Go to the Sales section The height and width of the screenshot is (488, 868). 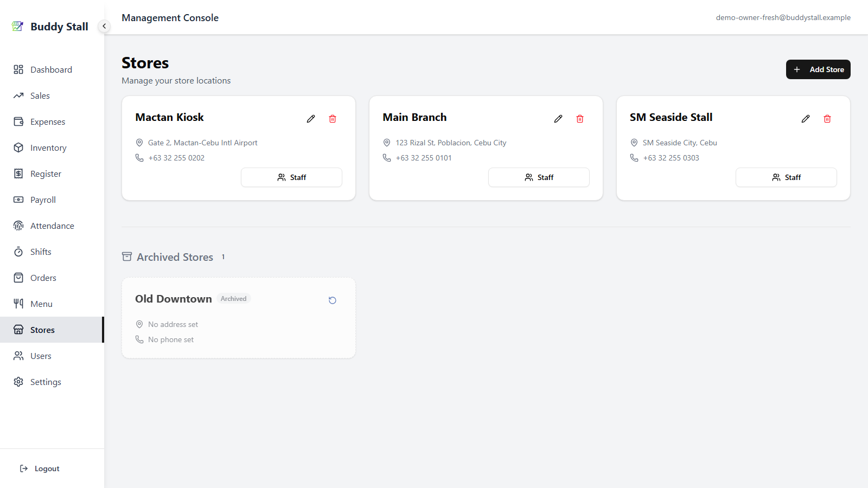pyautogui.click(x=52, y=95)
